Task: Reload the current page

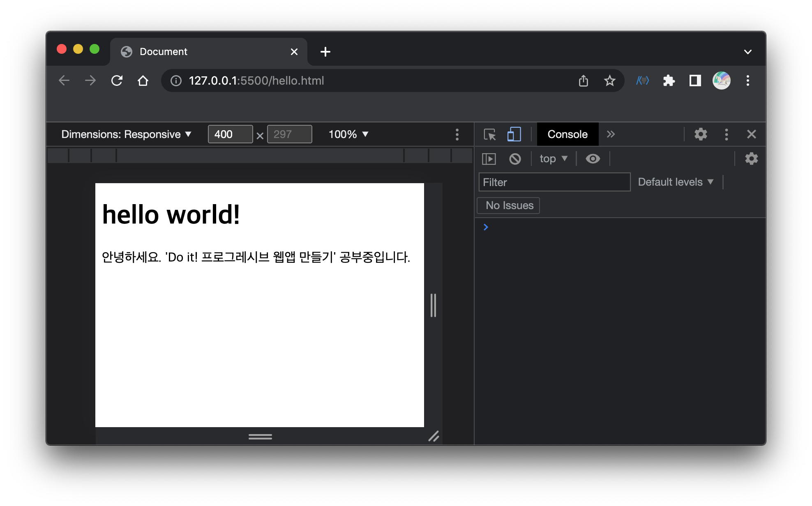Action: point(117,80)
